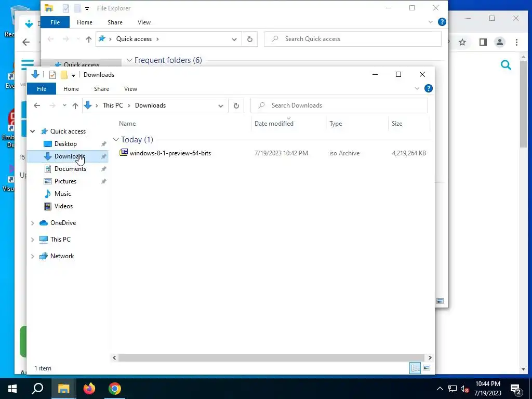Refresh the Downloads folder
This screenshot has height=399, width=532.
(236, 105)
